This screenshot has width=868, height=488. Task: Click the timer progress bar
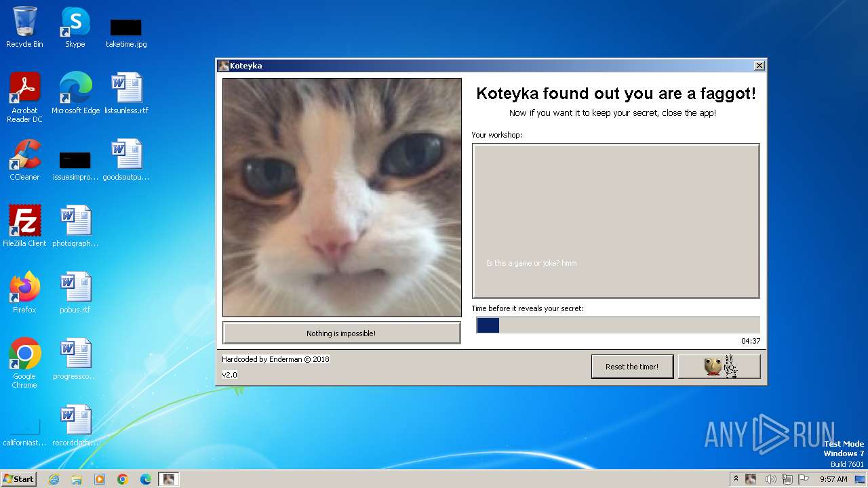point(618,325)
